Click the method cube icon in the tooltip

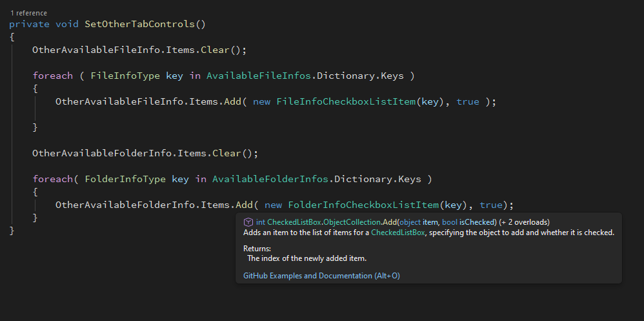pyautogui.click(x=248, y=222)
